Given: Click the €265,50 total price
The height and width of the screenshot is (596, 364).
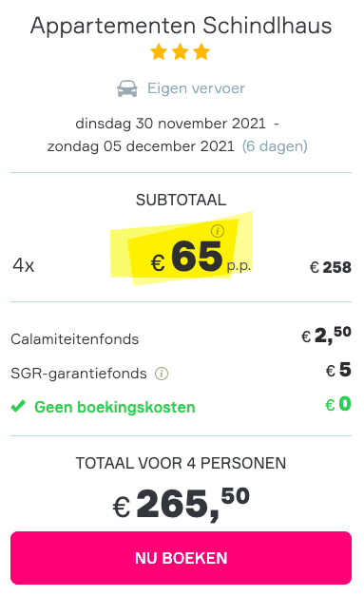Looking at the screenshot, I should tap(182, 505).
